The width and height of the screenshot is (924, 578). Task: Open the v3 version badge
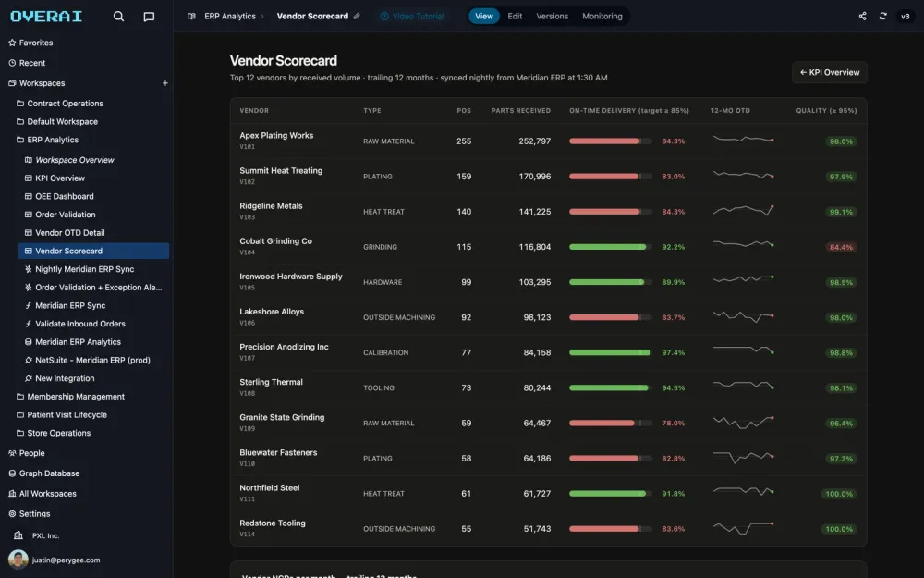[x=906, y=17]
